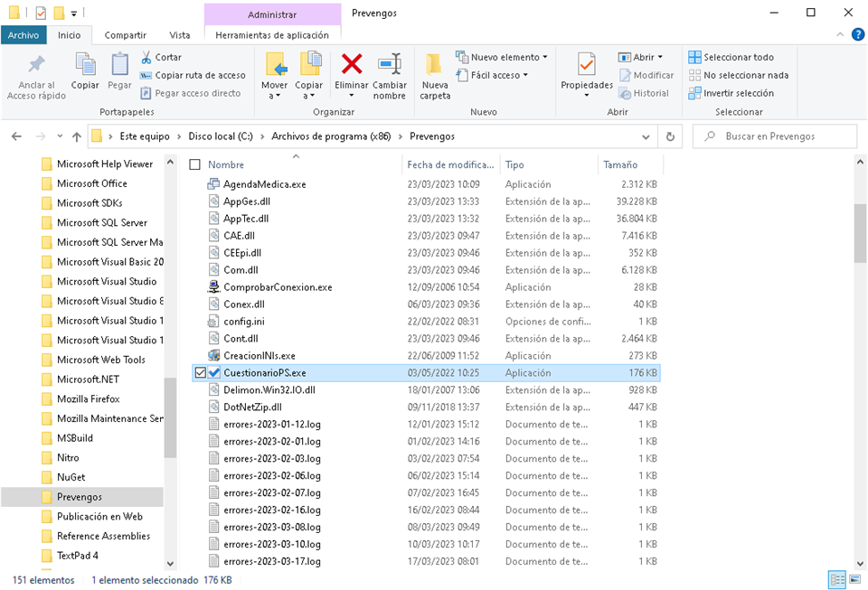Open the Archivo menu
Screen dimensions: 868x590
point(24,35)
